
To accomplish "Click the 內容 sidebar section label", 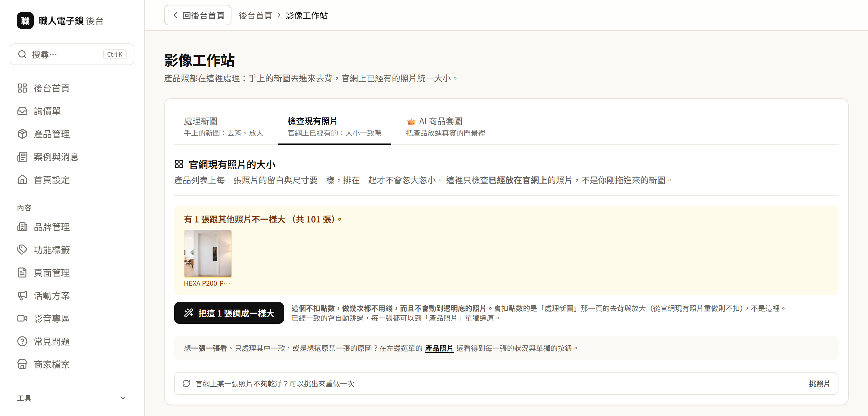I will click(24, 208).
